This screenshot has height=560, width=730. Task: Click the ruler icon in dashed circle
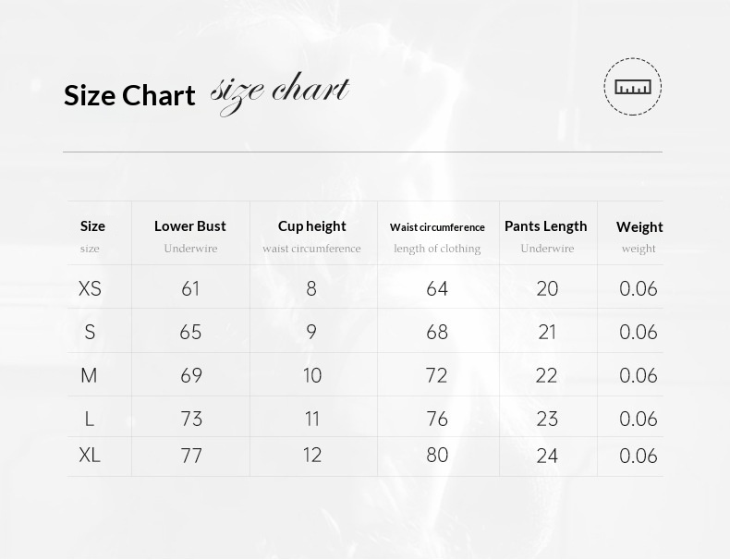tap(633, 87)
